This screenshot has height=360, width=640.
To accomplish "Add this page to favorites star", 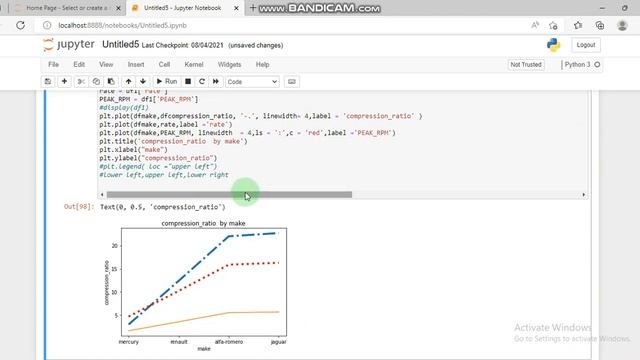I will (553, 25).
